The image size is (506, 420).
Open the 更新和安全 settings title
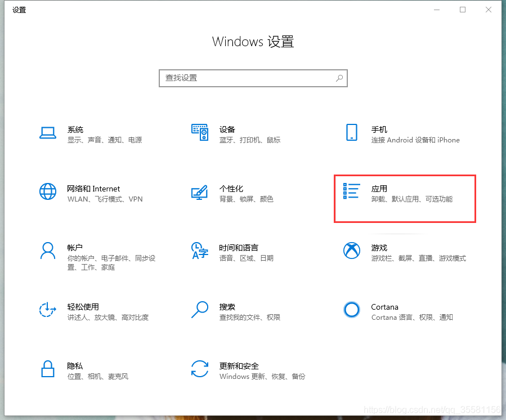pyautogui.click(x=239, y=366)
